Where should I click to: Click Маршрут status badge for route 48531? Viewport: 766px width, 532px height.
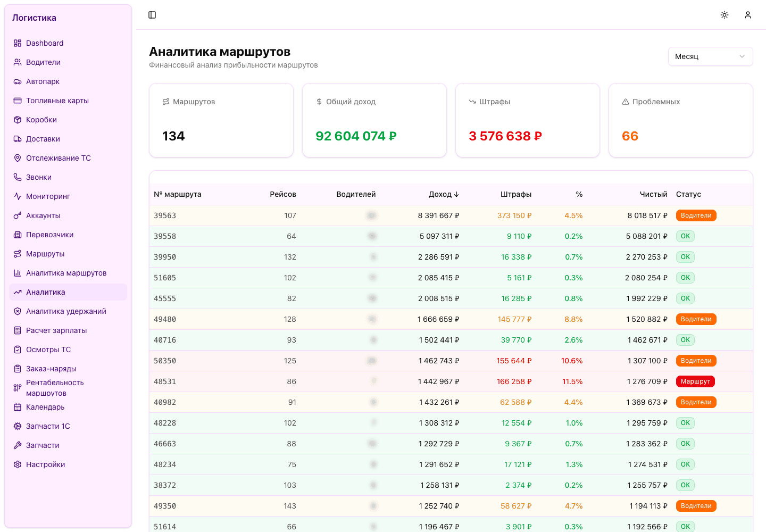pyautogui.click(x=695, y=381)
